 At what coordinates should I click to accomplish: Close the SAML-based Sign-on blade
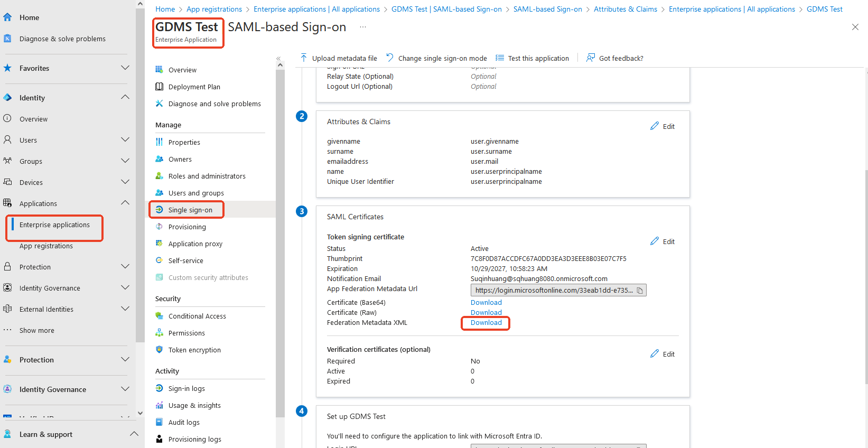point(855,27)
